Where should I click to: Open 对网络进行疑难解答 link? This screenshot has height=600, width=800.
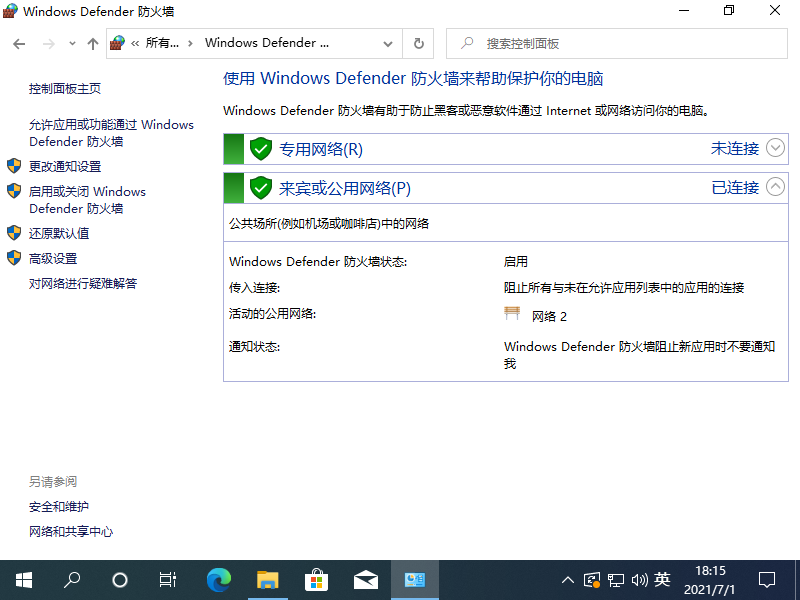coord(83,284)
